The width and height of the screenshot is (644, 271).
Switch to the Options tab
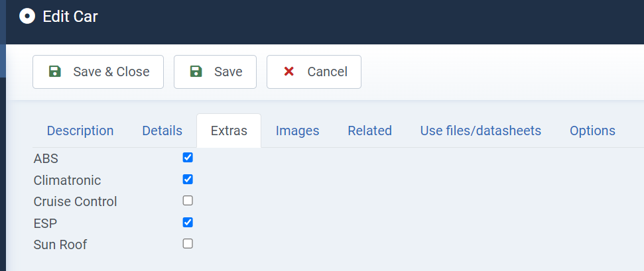592,131
